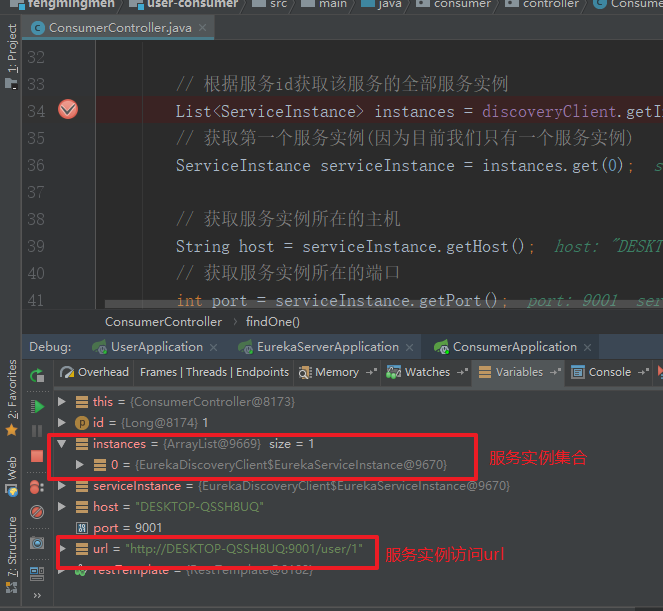
Task: Stop the debug session red square
Action: [37, 456]
